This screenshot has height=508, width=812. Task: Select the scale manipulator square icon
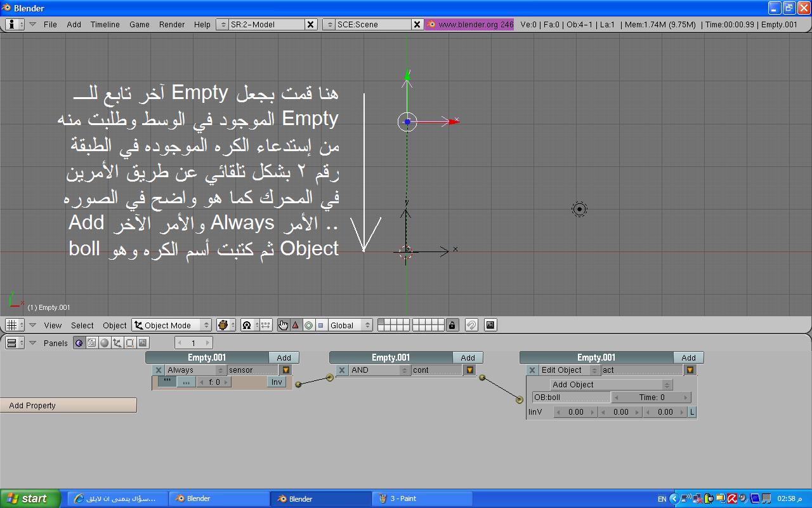click(320, 325)
